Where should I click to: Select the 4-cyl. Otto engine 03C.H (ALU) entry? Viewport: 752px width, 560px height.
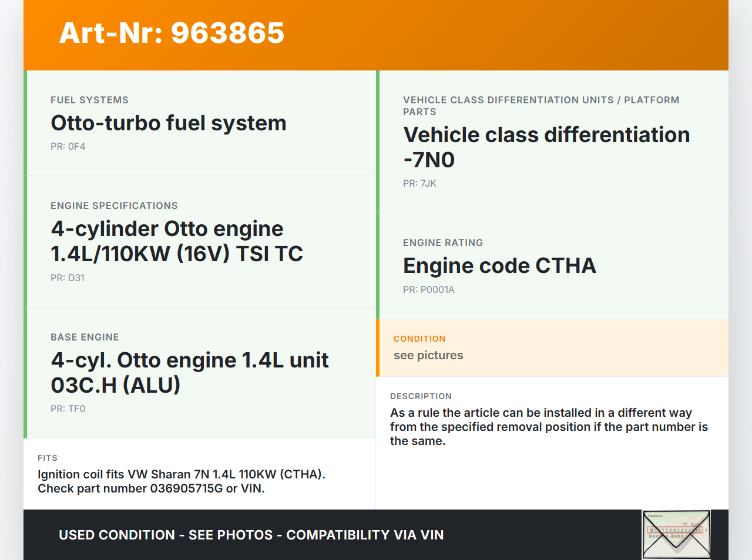(189, 372)
